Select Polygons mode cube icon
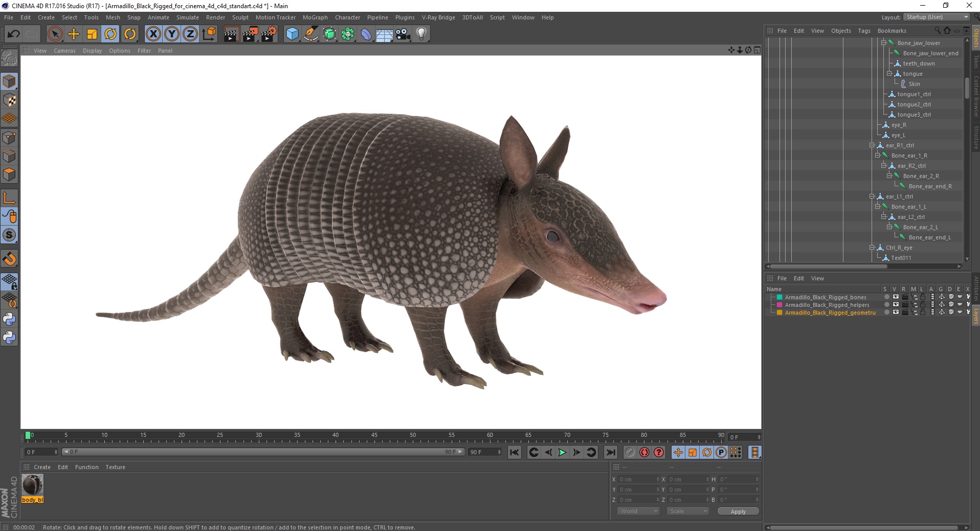The height and width of the screenshot is (531, 980). pos(9,174)
